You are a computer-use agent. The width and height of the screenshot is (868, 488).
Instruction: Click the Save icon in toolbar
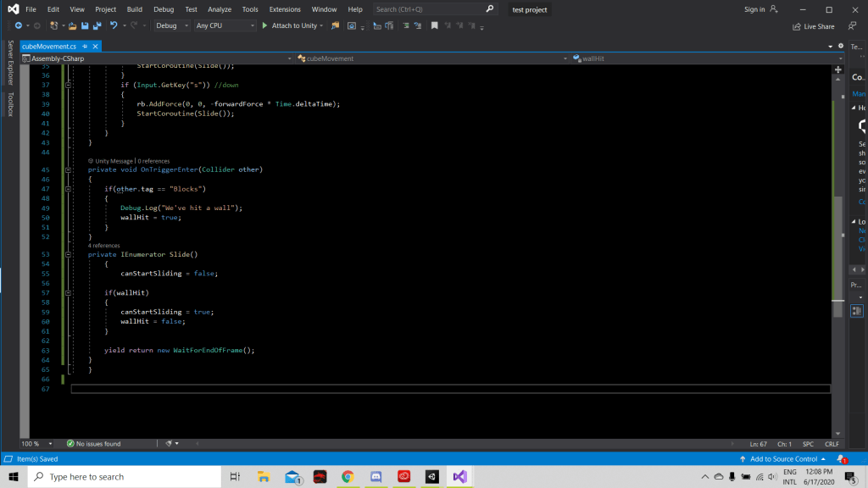(85, 26)
